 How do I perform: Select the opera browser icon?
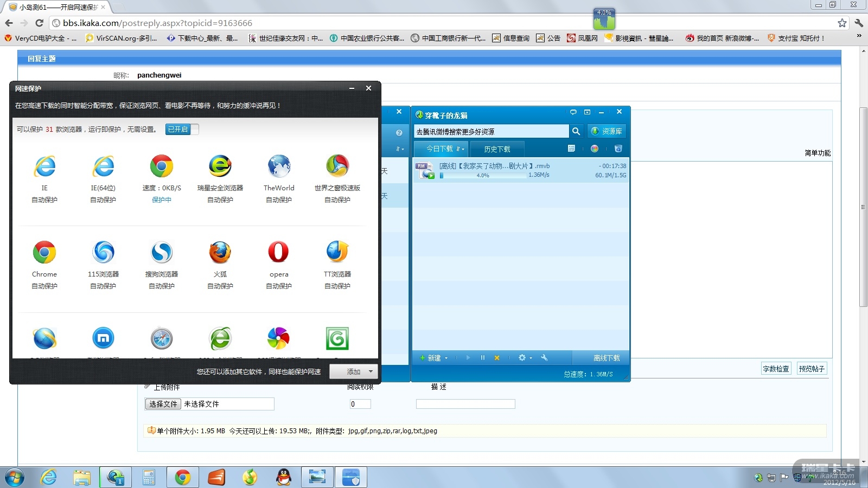(279, 252)
